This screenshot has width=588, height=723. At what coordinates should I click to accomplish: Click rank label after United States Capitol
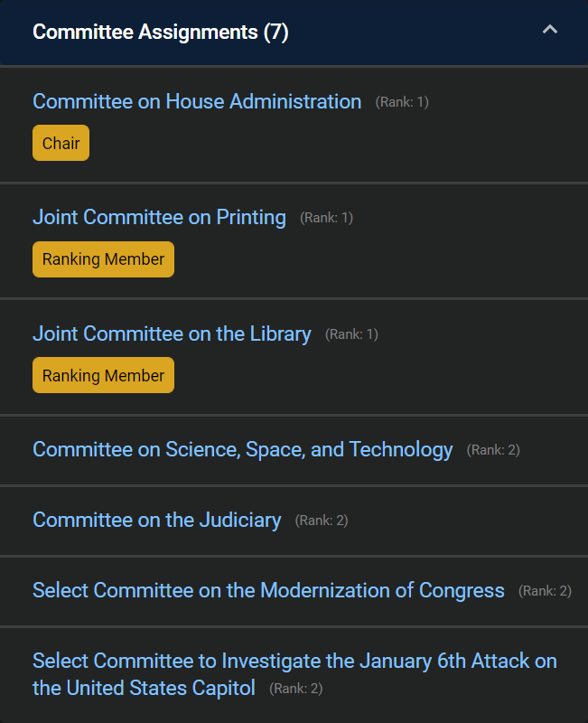point(295,689)
